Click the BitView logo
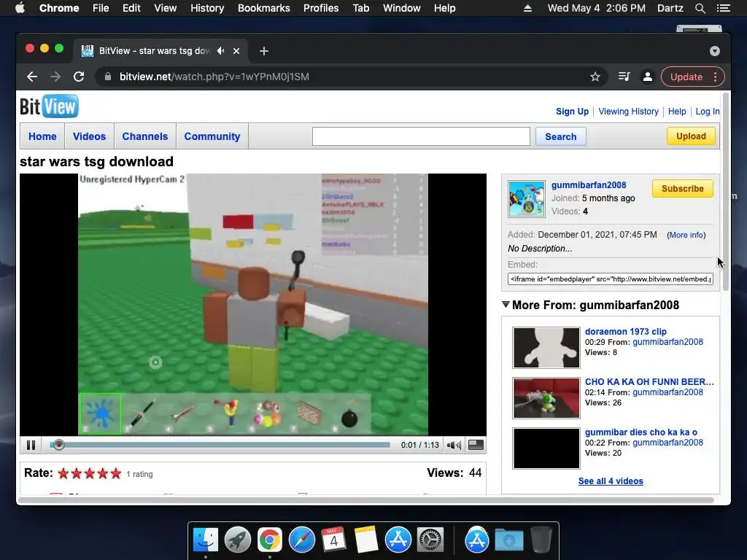Viewport: 747px width, 560px height. point(49,106)
